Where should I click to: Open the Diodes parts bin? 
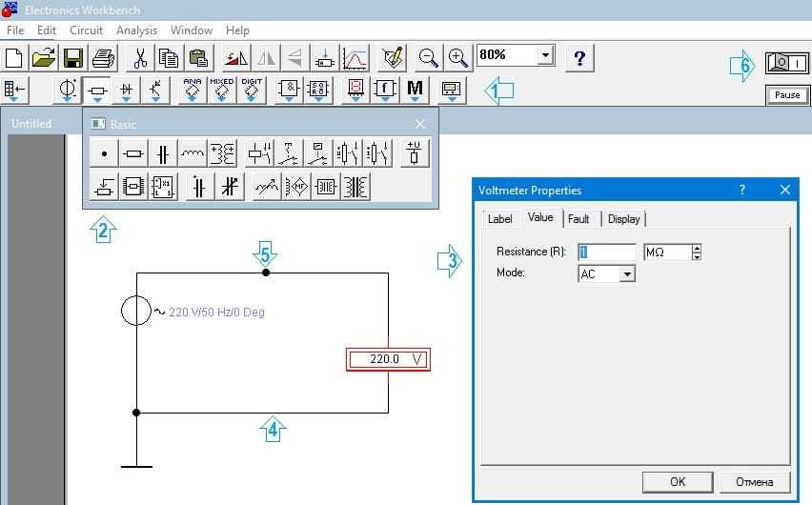126,91
